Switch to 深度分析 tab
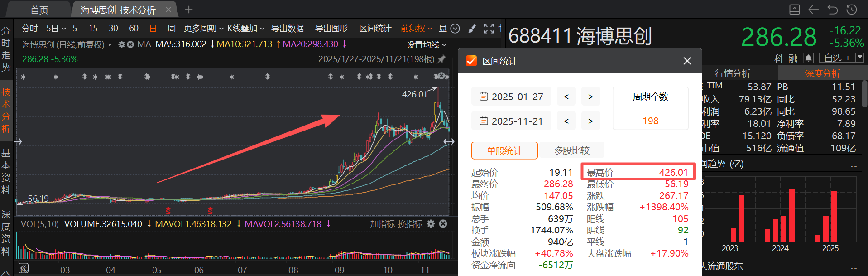 822,73
